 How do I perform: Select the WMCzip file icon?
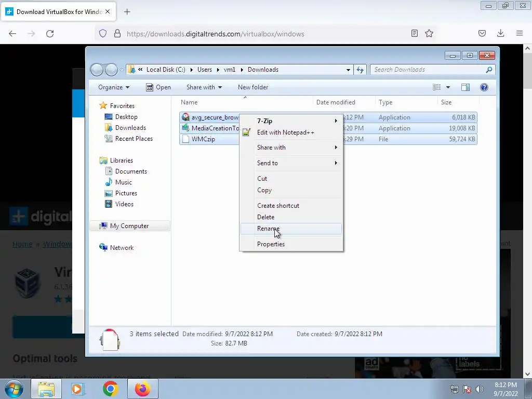pos(185,139)
